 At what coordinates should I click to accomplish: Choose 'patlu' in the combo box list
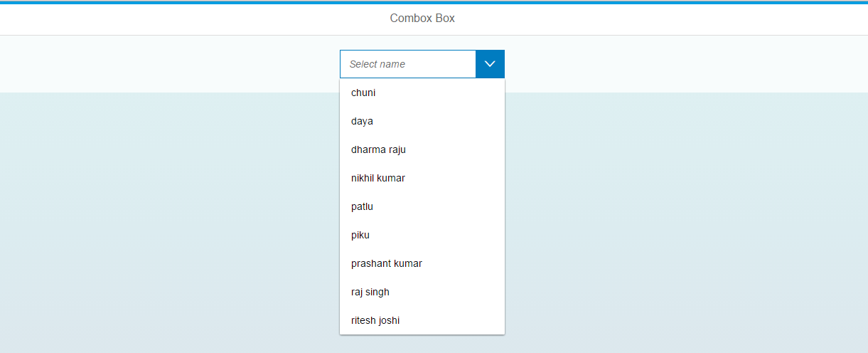(x=422, y=206)
